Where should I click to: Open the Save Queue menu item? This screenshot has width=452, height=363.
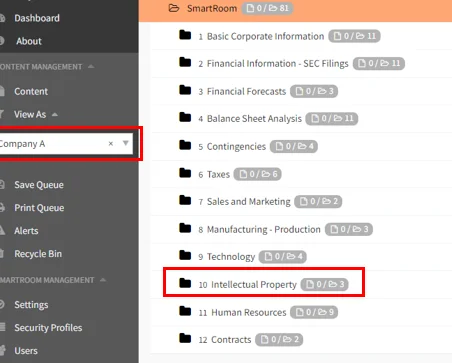39,185
